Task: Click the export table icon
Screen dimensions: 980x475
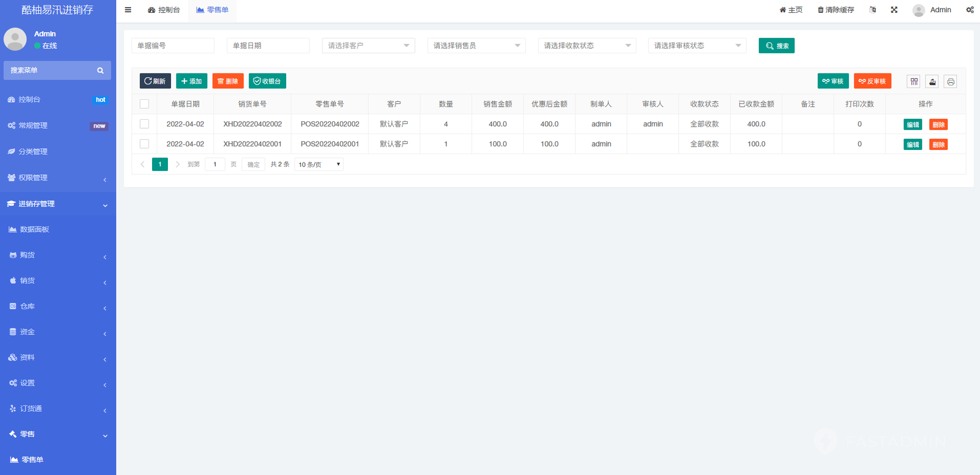Action: point(932,81)
